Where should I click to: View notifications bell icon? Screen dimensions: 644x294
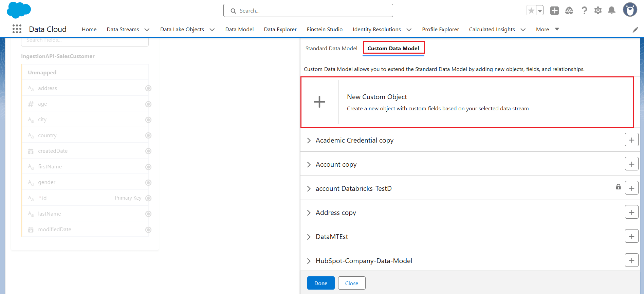click(x=611, y=11)
